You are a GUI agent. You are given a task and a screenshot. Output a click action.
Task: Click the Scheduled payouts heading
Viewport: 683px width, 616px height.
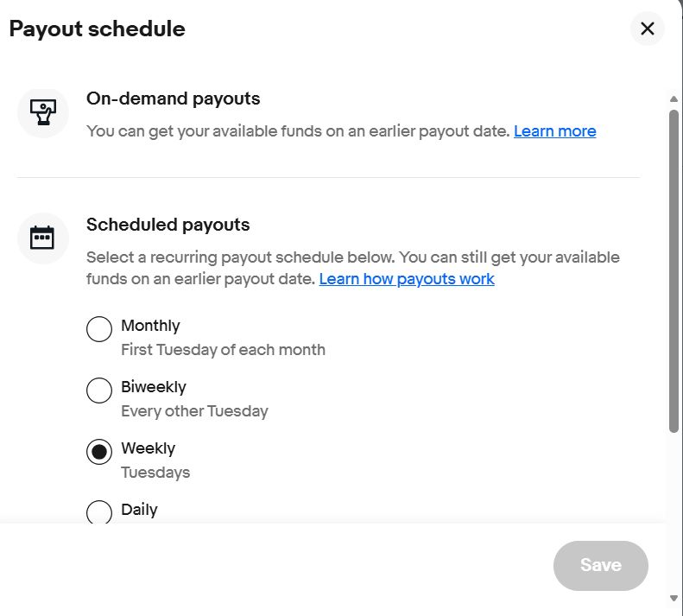pyautogui.click(x=168, y=225)
